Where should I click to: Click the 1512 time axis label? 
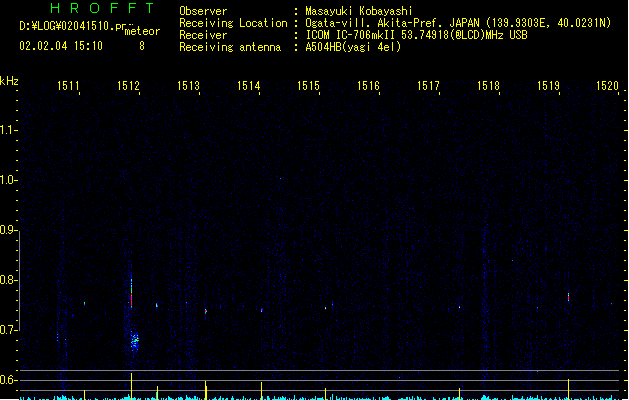128,86
